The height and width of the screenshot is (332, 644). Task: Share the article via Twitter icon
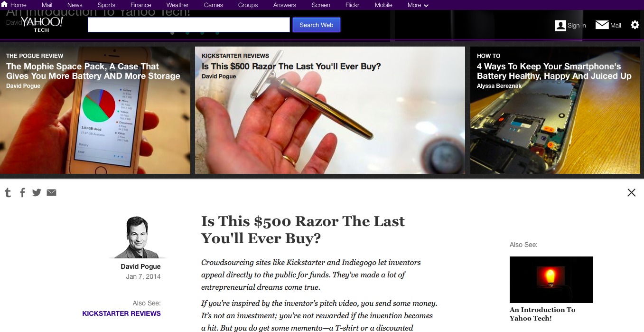tap(37, 192)
